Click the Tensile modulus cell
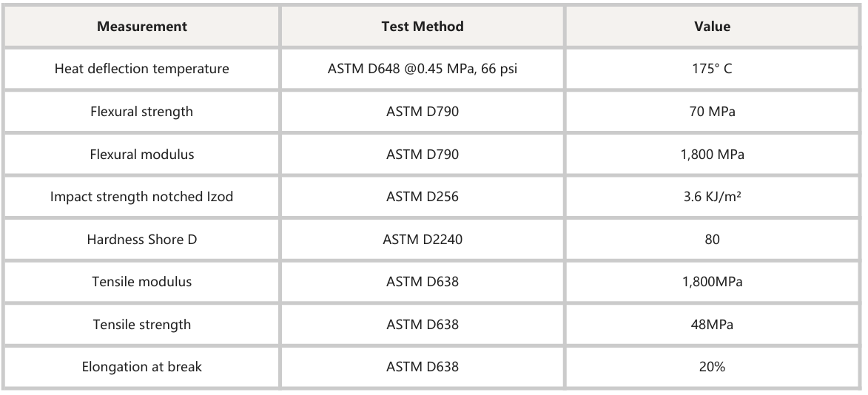The image size is (868, 395). (x=142, y=281)
